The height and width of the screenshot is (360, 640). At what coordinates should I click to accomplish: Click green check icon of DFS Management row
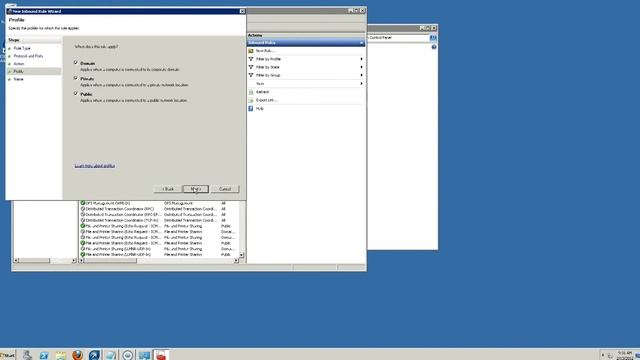click(x=83, y=203)
